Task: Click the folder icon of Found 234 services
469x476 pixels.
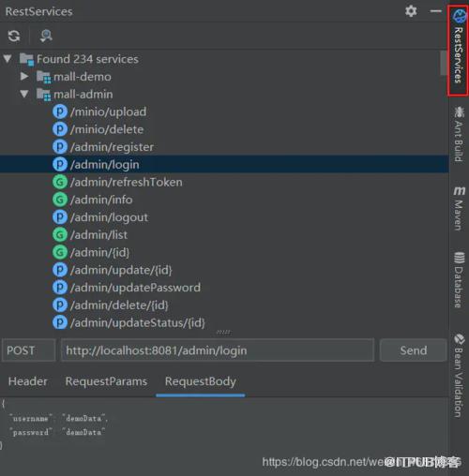Action: (x=26, y=59)
